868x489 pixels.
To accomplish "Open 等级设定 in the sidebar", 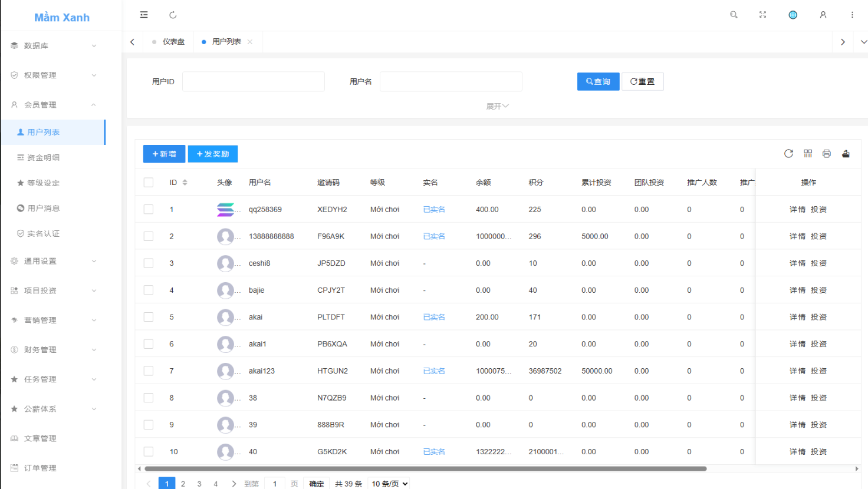I will point(53,183).
